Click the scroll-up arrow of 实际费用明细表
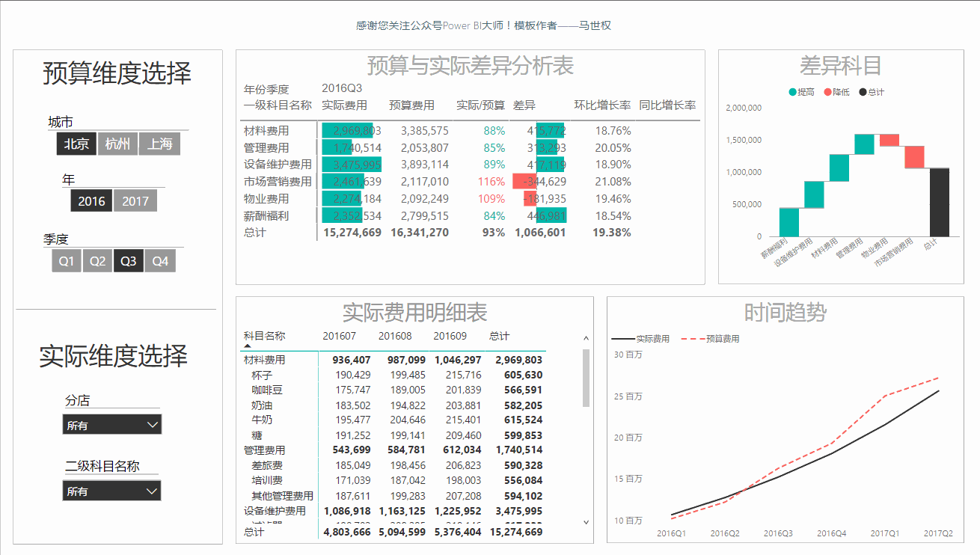980x555 pixels. coord(586,339)
